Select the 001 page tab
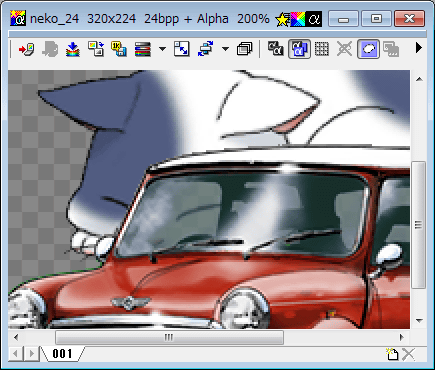 (x=62, y=354)
